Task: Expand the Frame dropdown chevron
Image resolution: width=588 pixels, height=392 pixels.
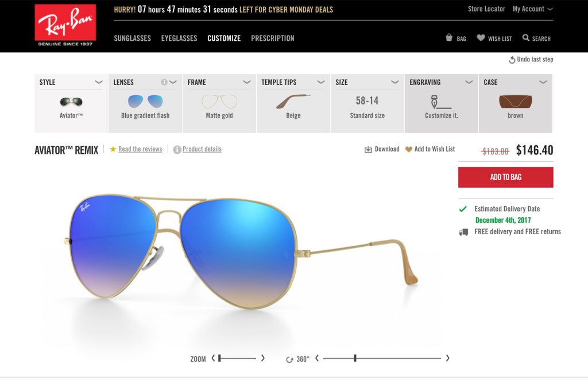Action: click(247, 82)
